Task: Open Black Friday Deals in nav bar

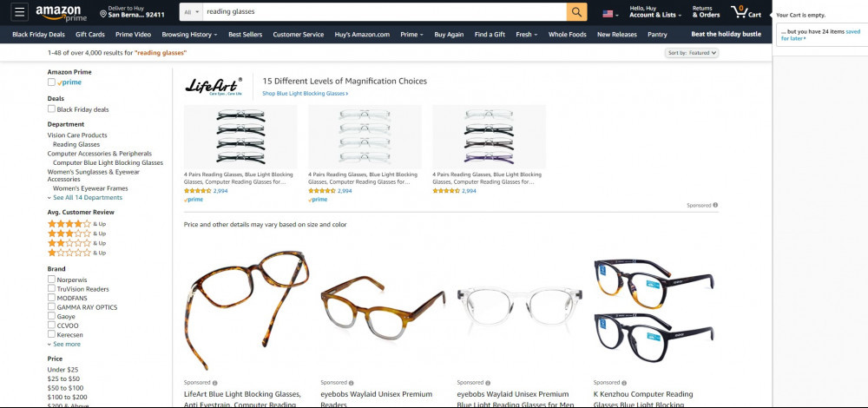Action: pyautogui.click(x=38, y=35)
